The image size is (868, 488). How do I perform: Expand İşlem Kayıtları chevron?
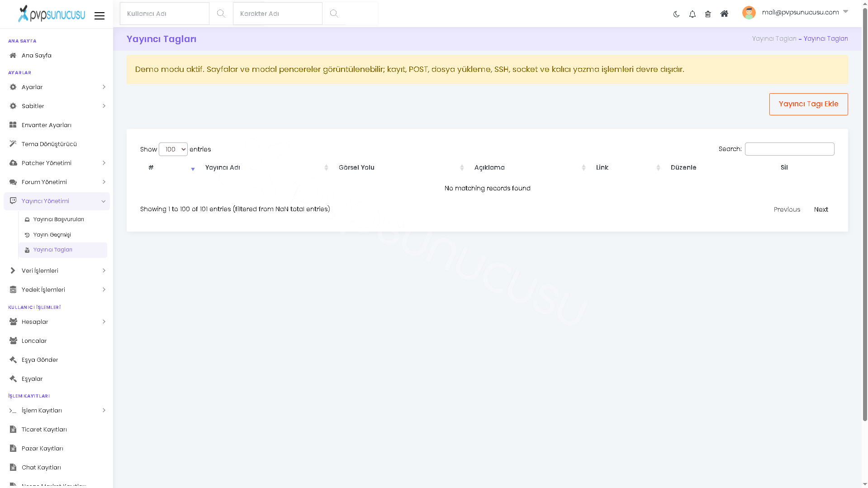tap(104, 411)
